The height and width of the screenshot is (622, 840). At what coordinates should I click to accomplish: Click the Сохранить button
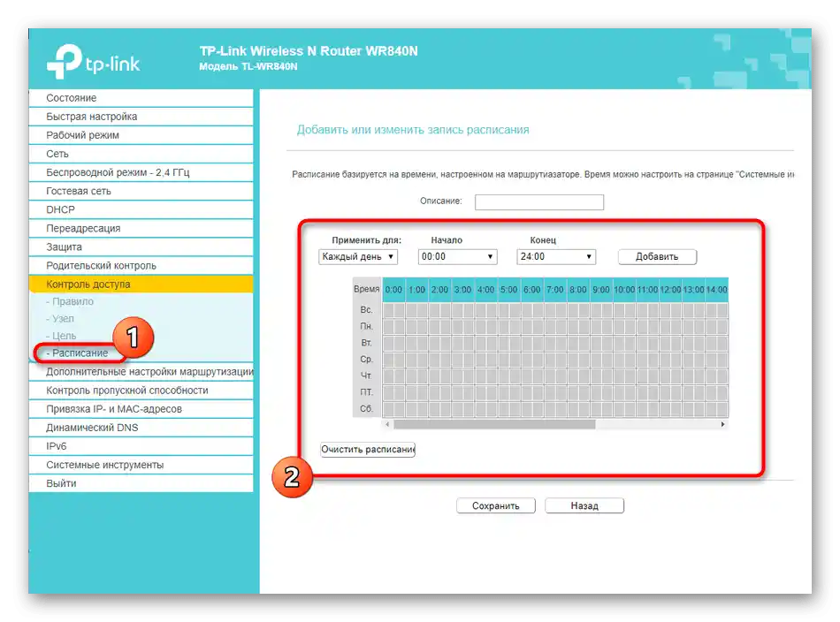495,506
